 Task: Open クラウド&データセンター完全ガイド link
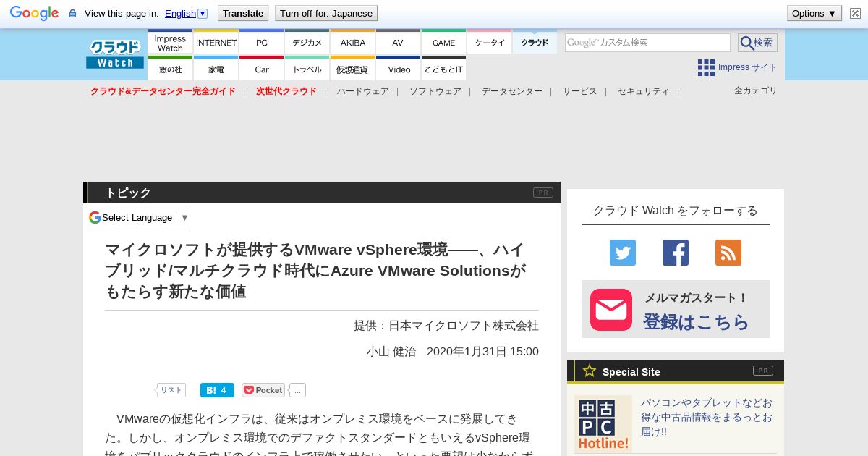(163, 91)
